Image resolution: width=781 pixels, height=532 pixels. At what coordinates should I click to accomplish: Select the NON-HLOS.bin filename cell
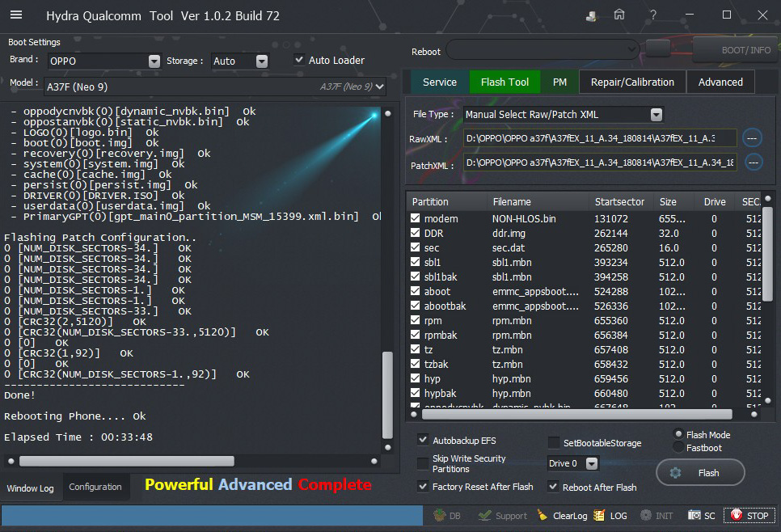pos(524,218)
